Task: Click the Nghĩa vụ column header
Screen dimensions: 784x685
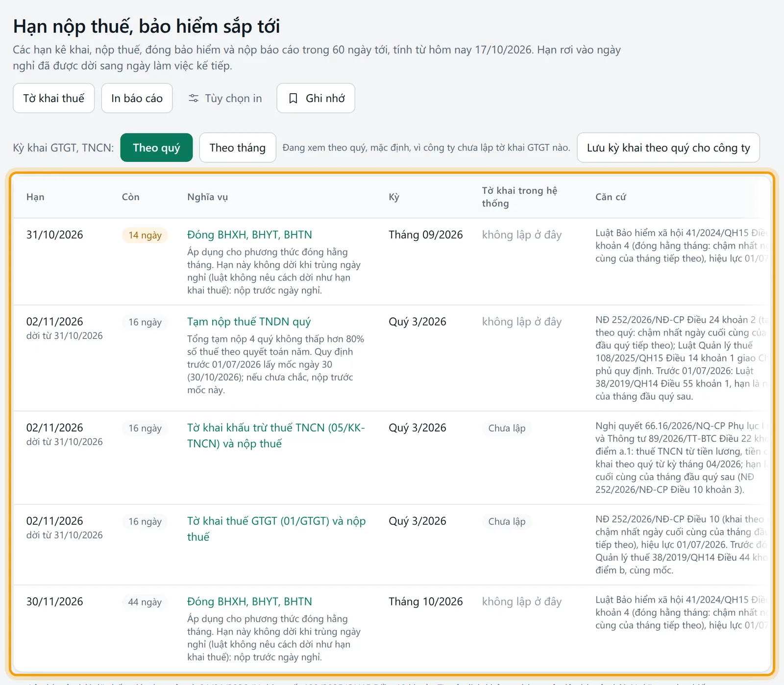Action: pos(207,197)
